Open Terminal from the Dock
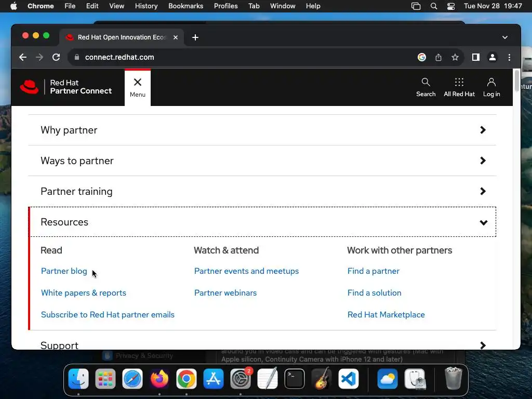The width and height of the screenshot is (532, 399). click(294, 379)
